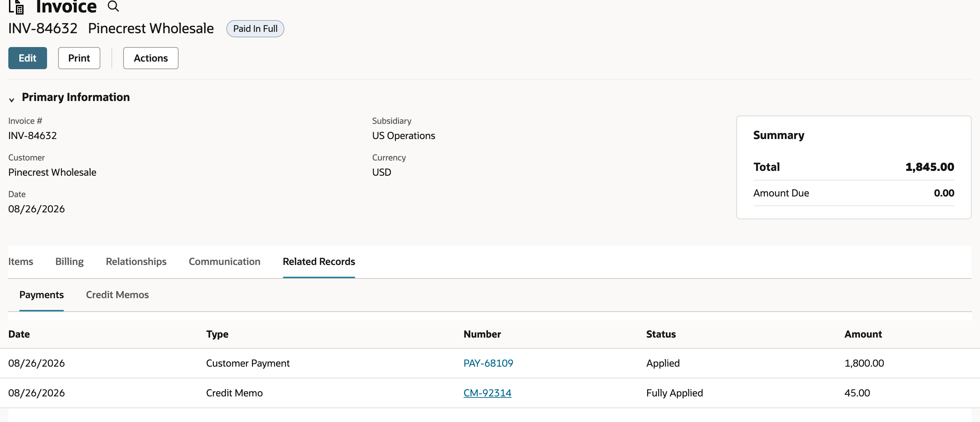Click the Invoice # field value INV-84632
Viewport: 980px width, 422px height.
[x=32, y=136]
